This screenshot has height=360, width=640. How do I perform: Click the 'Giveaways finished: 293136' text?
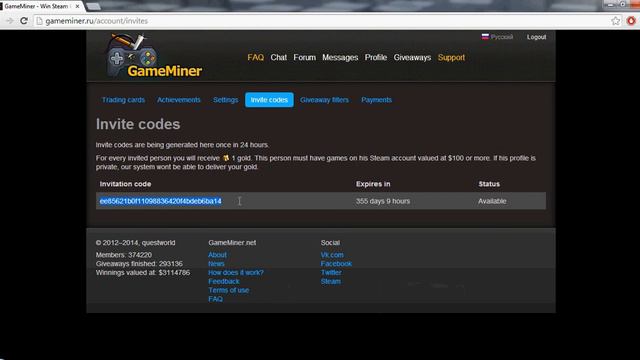(139, 264)
